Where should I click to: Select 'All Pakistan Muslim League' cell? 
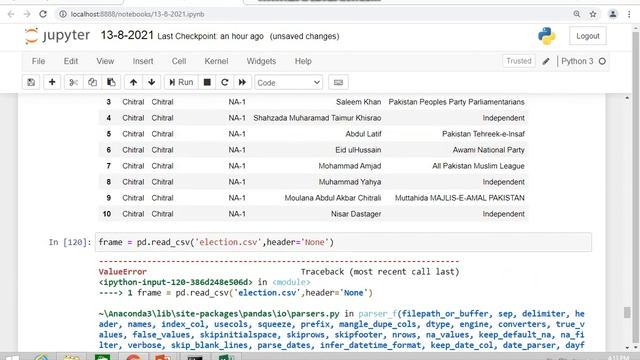[x=478, y=166]
